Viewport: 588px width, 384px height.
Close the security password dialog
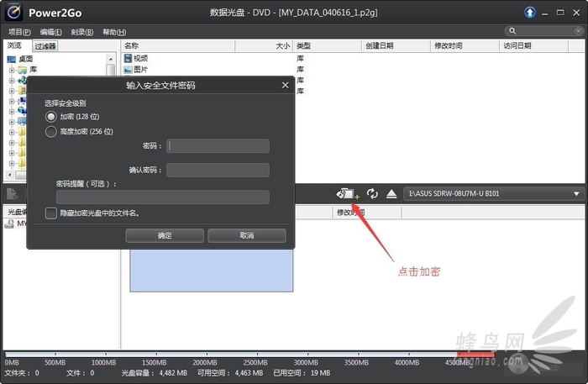click(285, 85)
